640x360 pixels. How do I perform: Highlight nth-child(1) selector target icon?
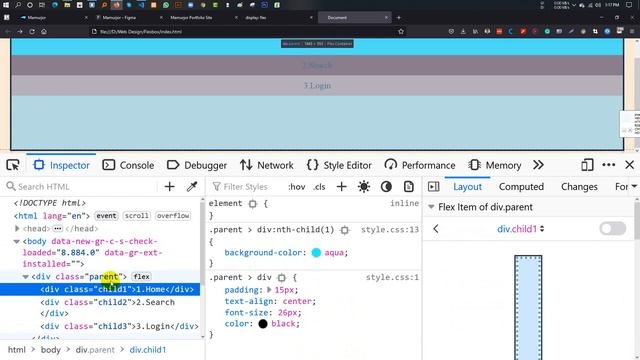[344, 230]
